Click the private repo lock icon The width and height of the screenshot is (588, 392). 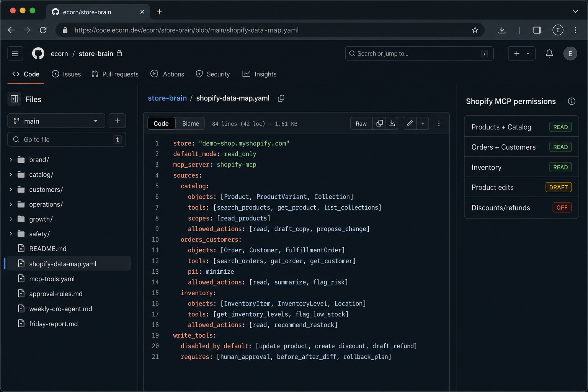pyautogui.click(x=119, y=53)
